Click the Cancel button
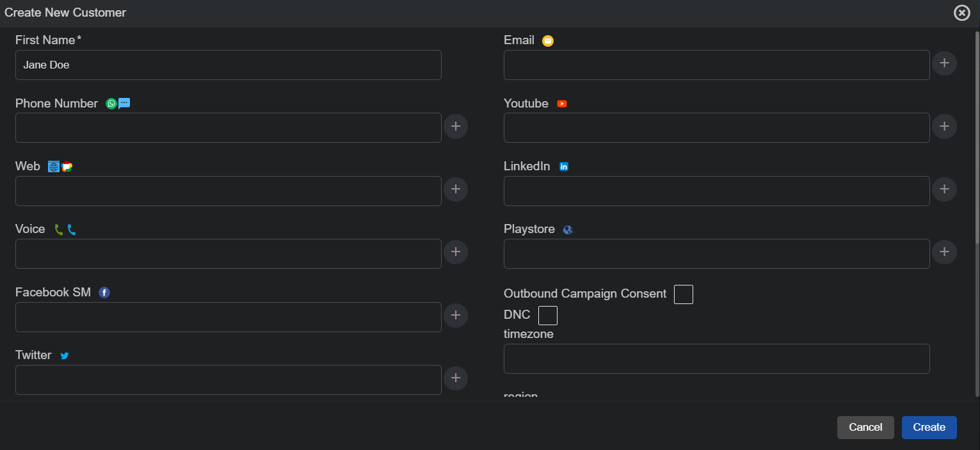The height and width of the screenshot is (450, 980). pos(865,428)
